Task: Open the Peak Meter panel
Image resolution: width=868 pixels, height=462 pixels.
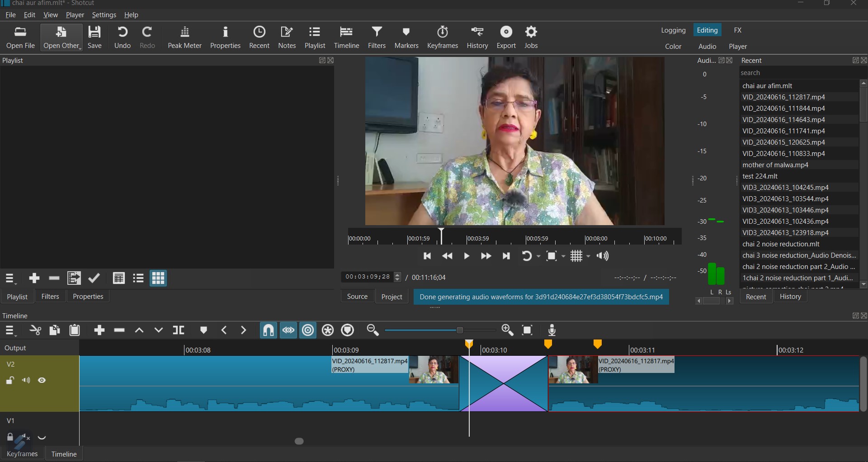Action: point(184,37)
